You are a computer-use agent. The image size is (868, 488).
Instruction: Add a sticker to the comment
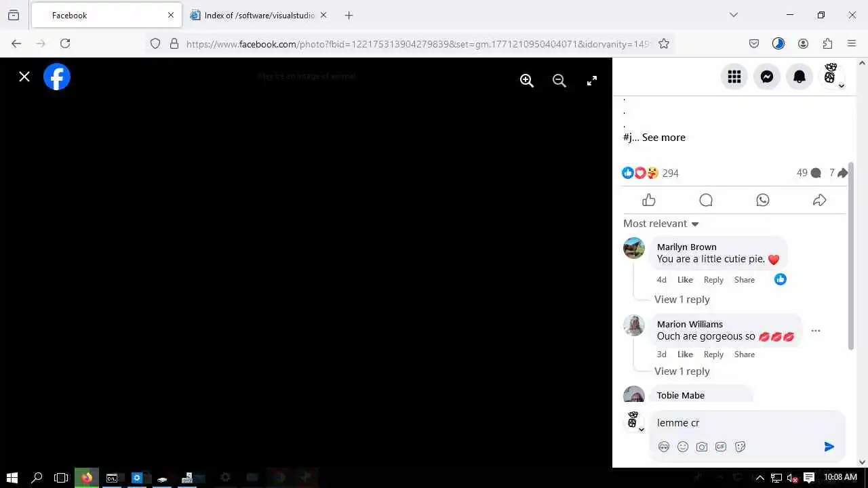740,447
